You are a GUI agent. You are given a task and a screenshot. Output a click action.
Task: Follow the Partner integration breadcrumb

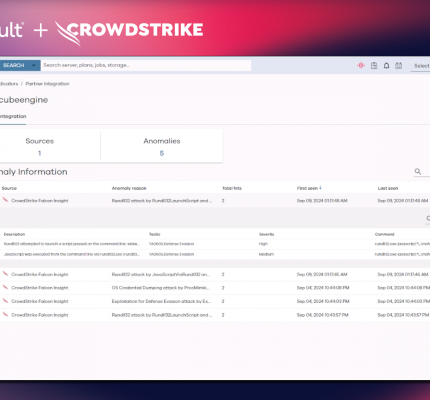click(47, 84)
